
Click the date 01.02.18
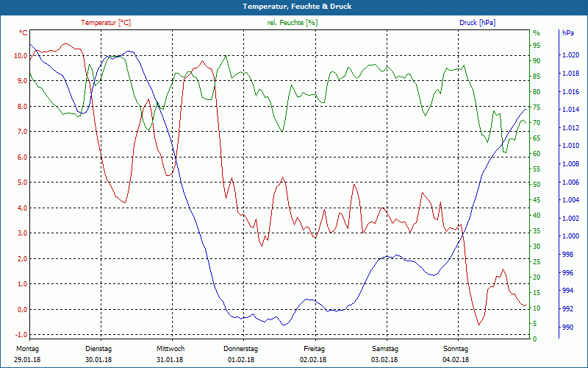click(x=241, y=360)
